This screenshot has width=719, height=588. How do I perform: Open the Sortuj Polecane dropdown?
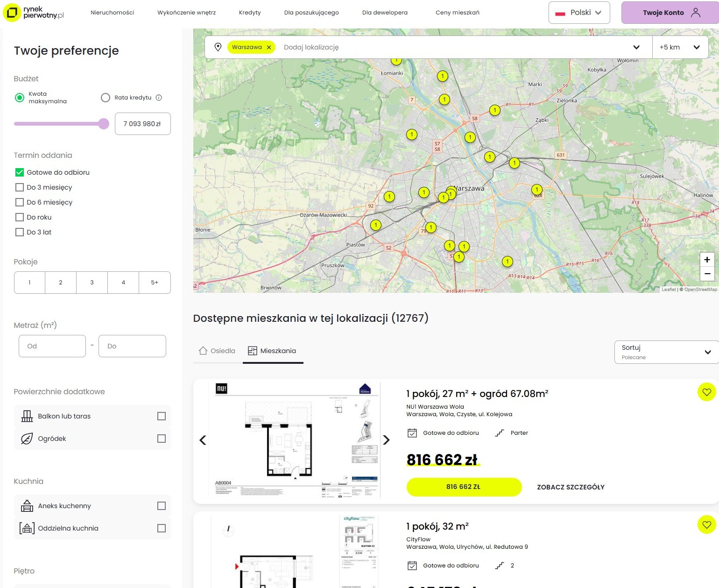pyautogui.click(x=666, y=352)
